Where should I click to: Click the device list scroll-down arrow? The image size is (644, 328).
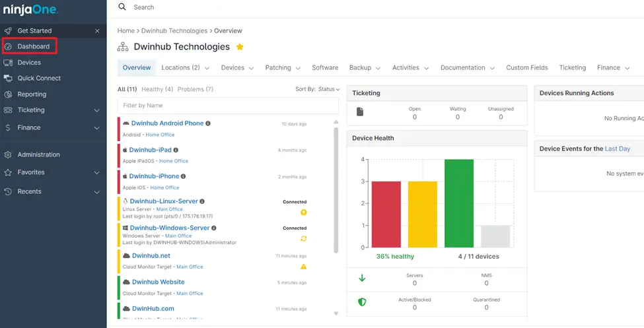(x=336, y=313)
